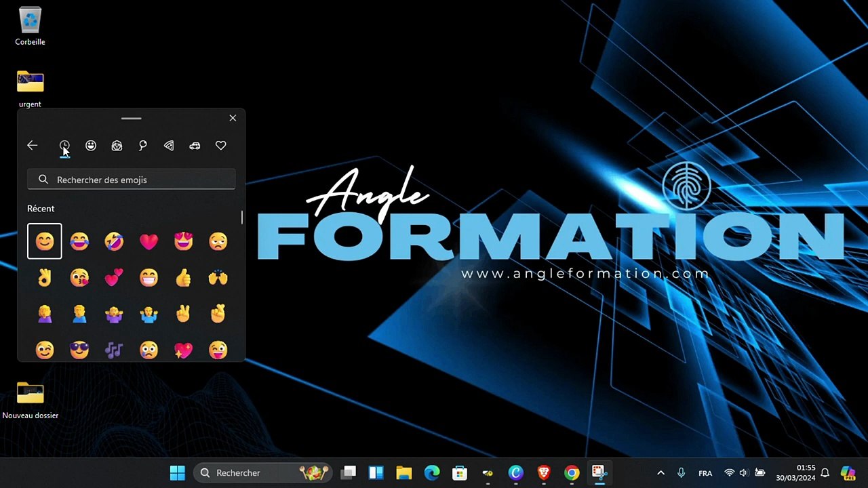Pick the woman shrugging emoji
868x488 pixels.
click(x=114, y=314)
